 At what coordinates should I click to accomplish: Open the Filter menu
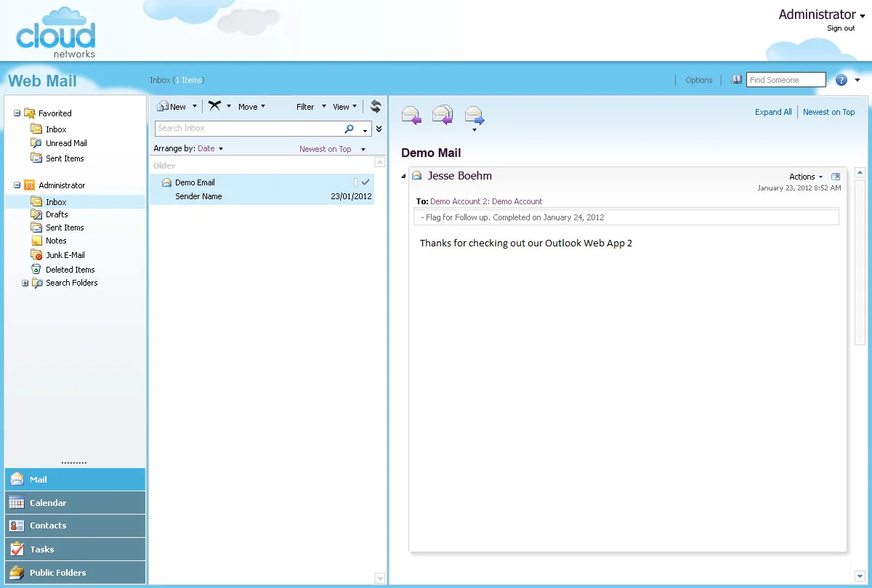click(x=311, y=107)
